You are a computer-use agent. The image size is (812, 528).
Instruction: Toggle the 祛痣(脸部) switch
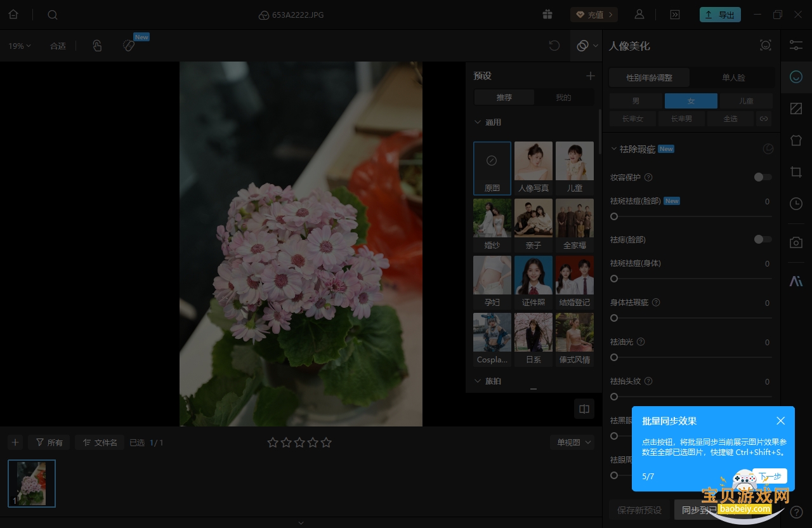(763, 239)
